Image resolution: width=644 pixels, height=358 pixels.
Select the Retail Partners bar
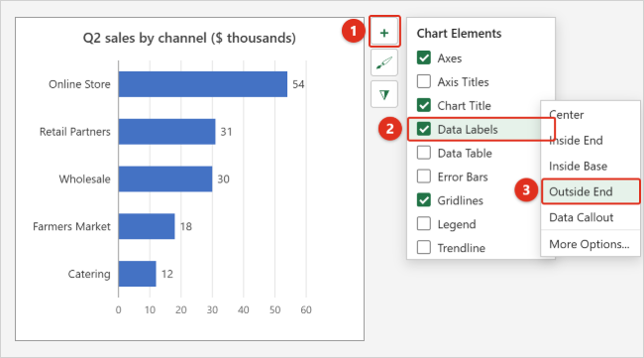pos(167,132)
